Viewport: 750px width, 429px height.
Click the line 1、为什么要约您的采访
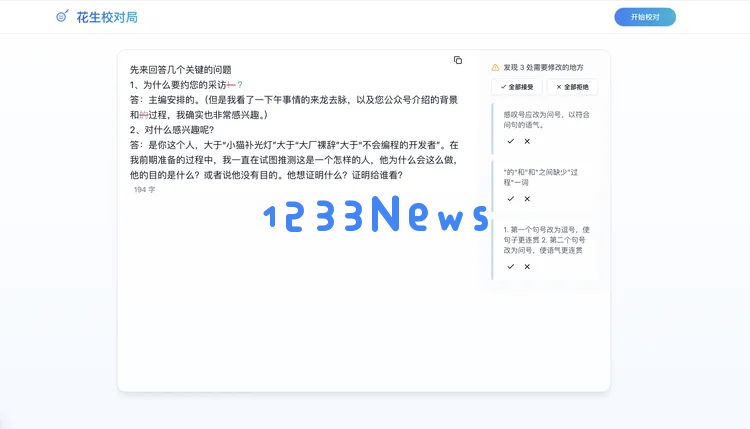click(186, 85)
